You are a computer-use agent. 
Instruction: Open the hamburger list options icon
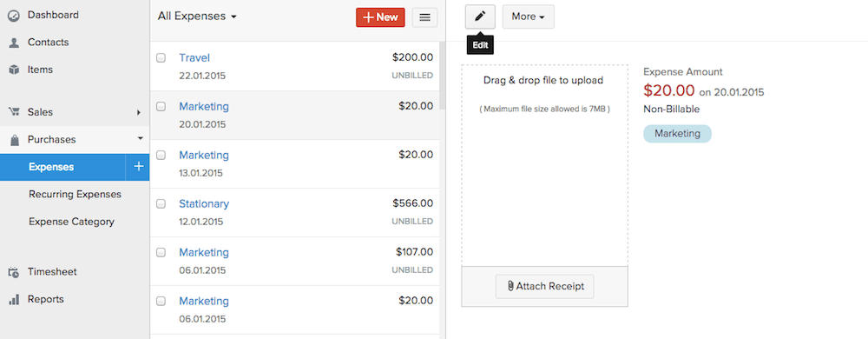click(424, 17)
